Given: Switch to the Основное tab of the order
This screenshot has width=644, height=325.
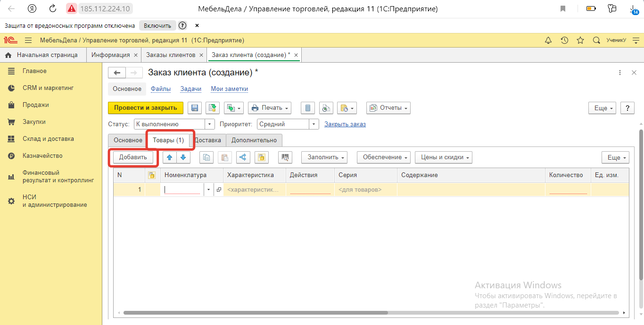Looking at the screenshot, I should 128,140.
